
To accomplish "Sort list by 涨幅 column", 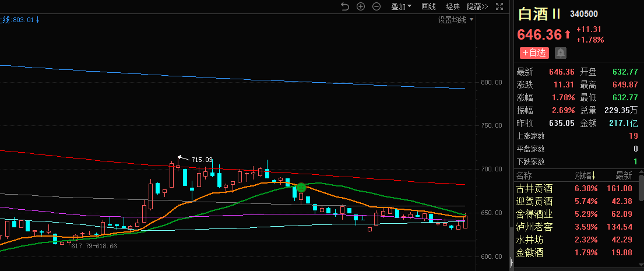I will [585, 175].
